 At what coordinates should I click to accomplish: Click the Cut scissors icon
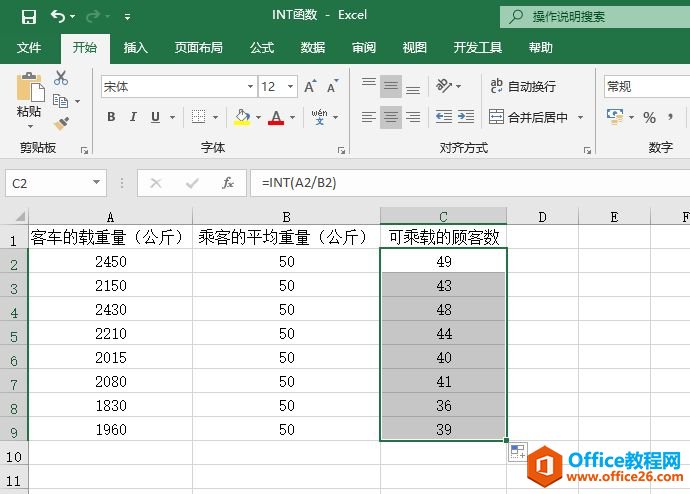tap(61, 78)
